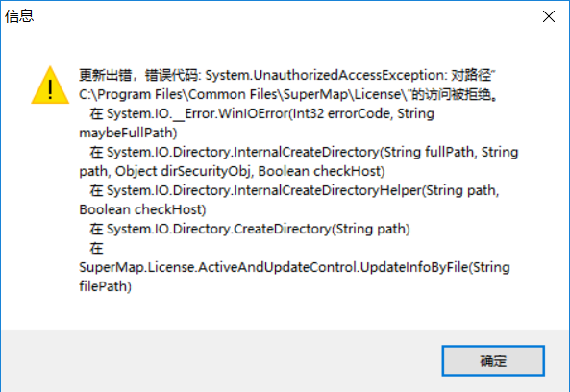Click the yellow warning triangle icon

(x=50, y=85)
